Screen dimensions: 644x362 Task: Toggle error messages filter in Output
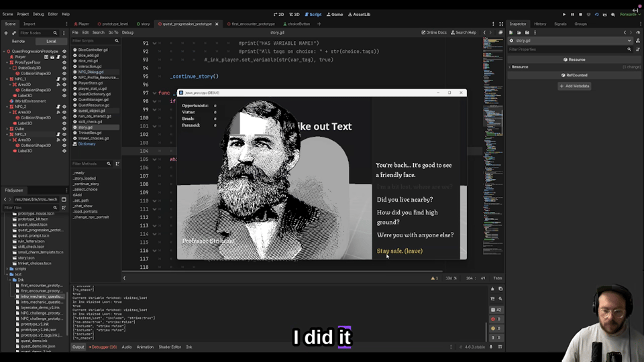pos(496,319)
